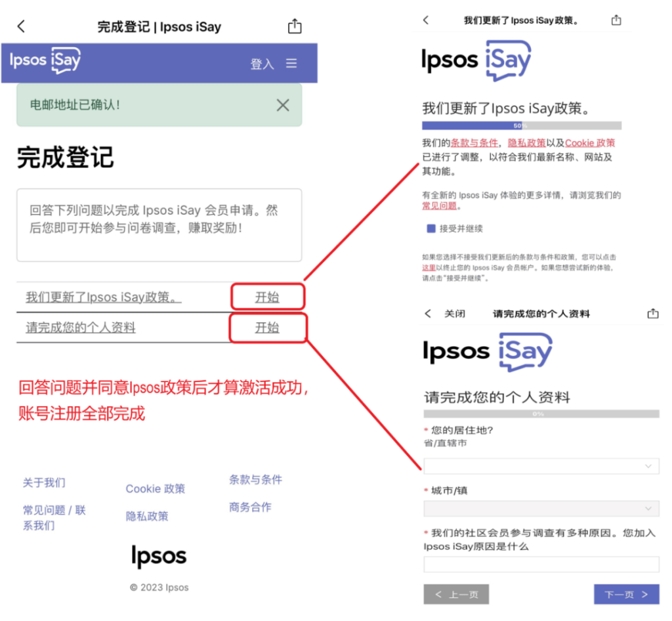Click the 0% profile progress bar
This screenshot has height=621, width=672.
(x=541, y=414)
